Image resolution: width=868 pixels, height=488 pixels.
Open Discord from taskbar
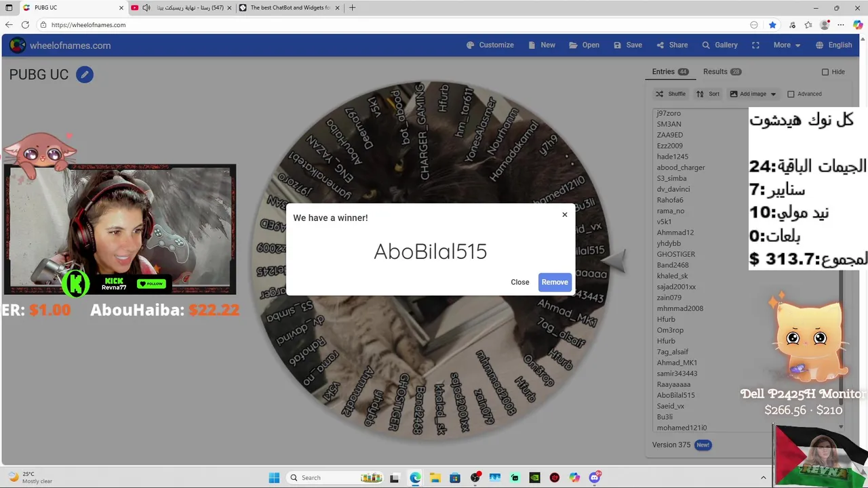(595, 478)
